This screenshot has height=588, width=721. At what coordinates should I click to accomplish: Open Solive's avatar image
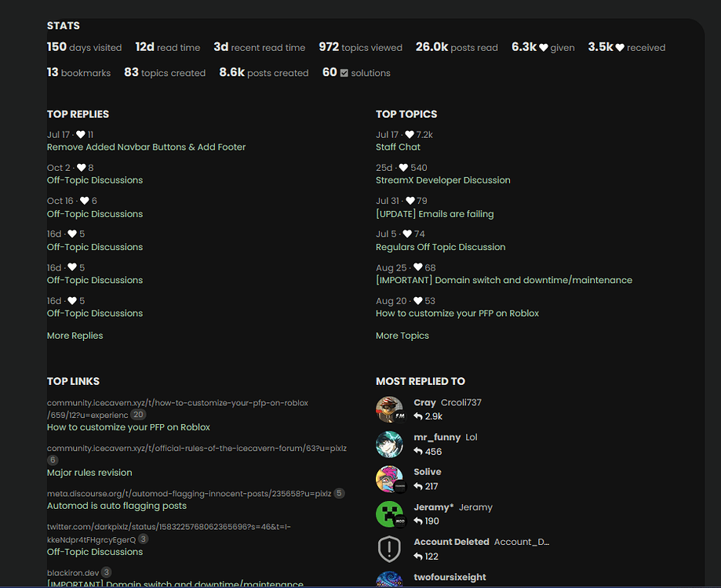click(389, 479)
